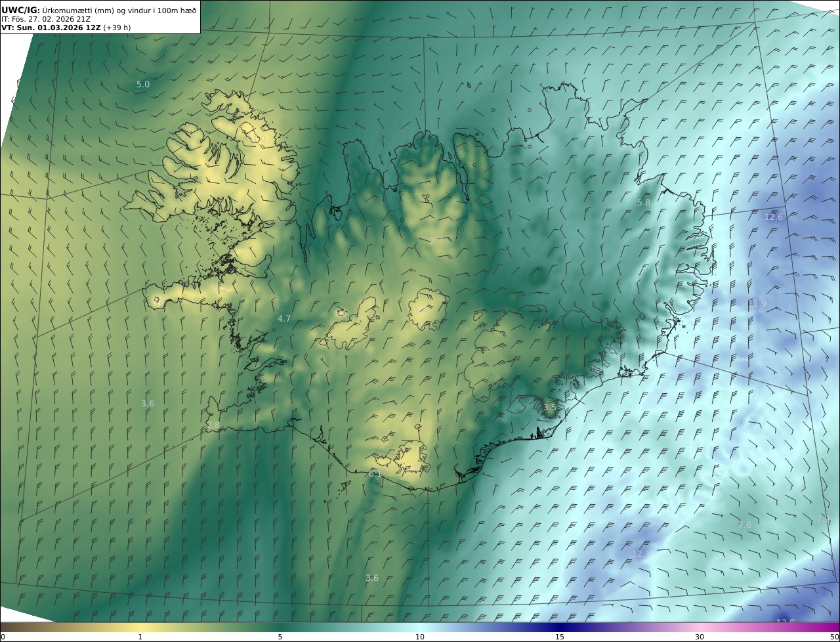This screenshot has width=840, height=642.
Task: Click the '3.5' value label on the map
Action: click(549, 408)
